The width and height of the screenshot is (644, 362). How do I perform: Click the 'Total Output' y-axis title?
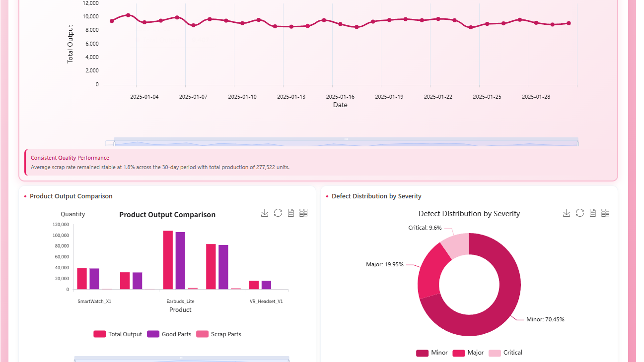point(70,44)
